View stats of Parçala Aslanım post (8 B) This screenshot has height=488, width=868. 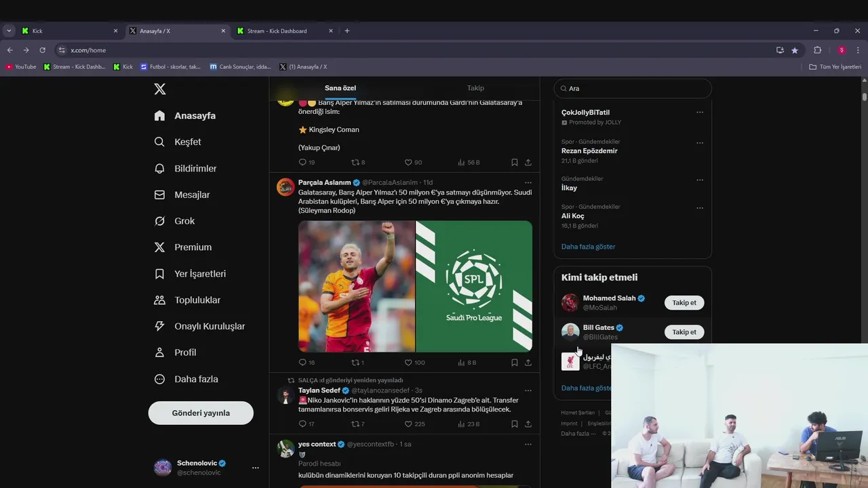click(x=467, y=363)
